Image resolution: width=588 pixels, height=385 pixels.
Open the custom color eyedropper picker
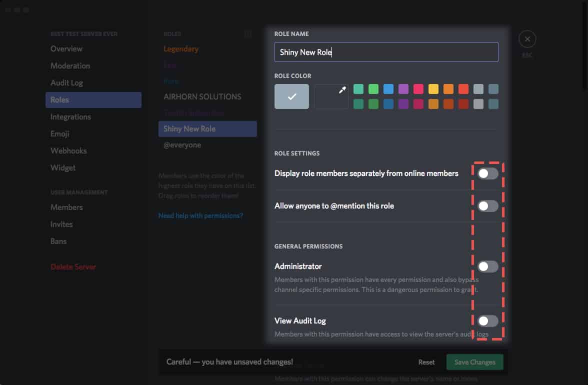(x=331, y=96)
